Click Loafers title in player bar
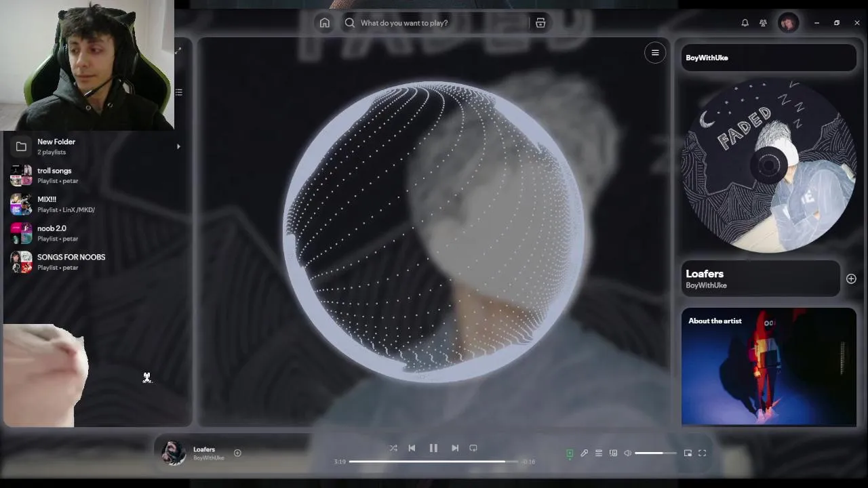This screenshot has width=868, height=488. tap(204, 449)
